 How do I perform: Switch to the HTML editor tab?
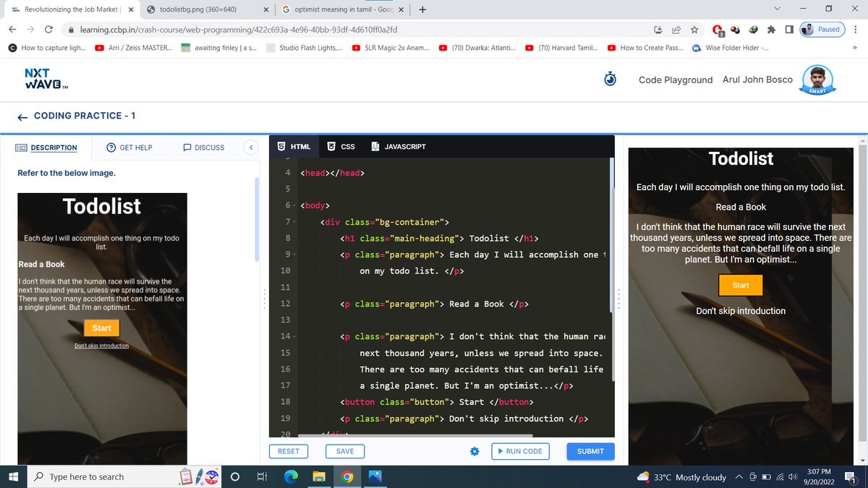pos(294,146)
